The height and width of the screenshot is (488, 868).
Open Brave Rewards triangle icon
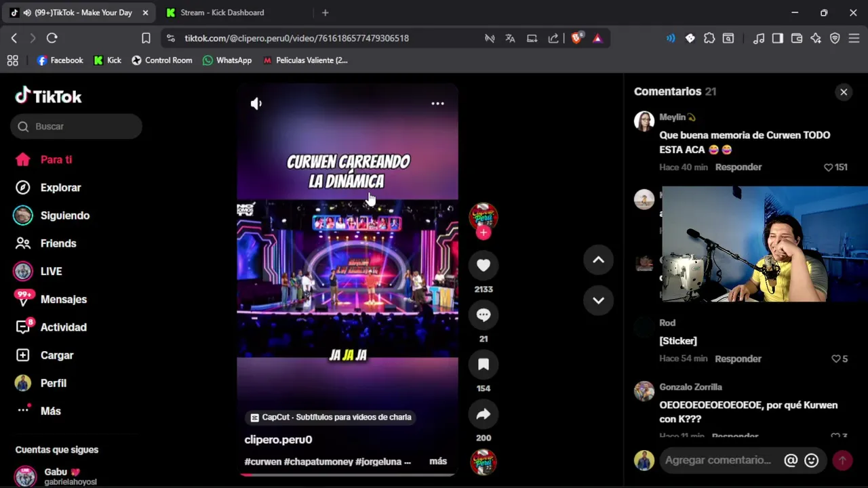pyautogui.click(x=597, y=38)
